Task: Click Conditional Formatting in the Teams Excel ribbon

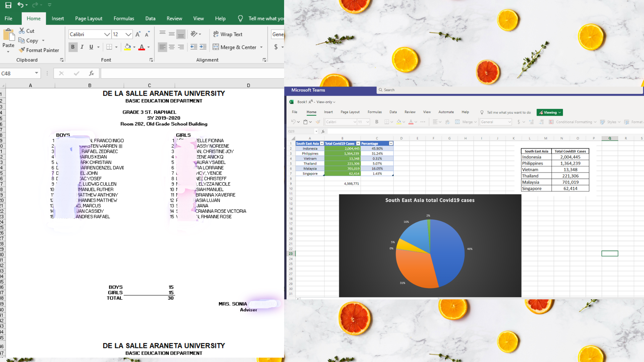Action: 574,122
